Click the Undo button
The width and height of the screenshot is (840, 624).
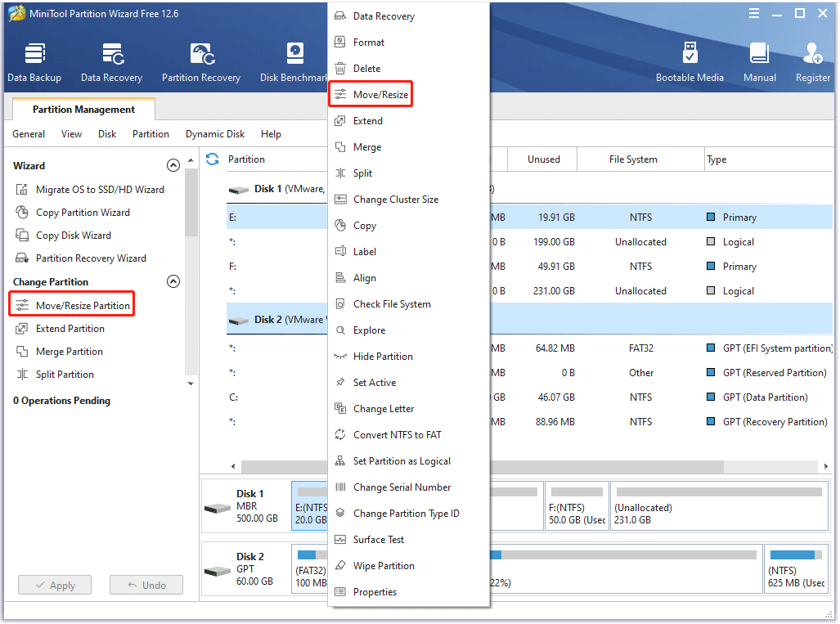[x=146, y=586]
